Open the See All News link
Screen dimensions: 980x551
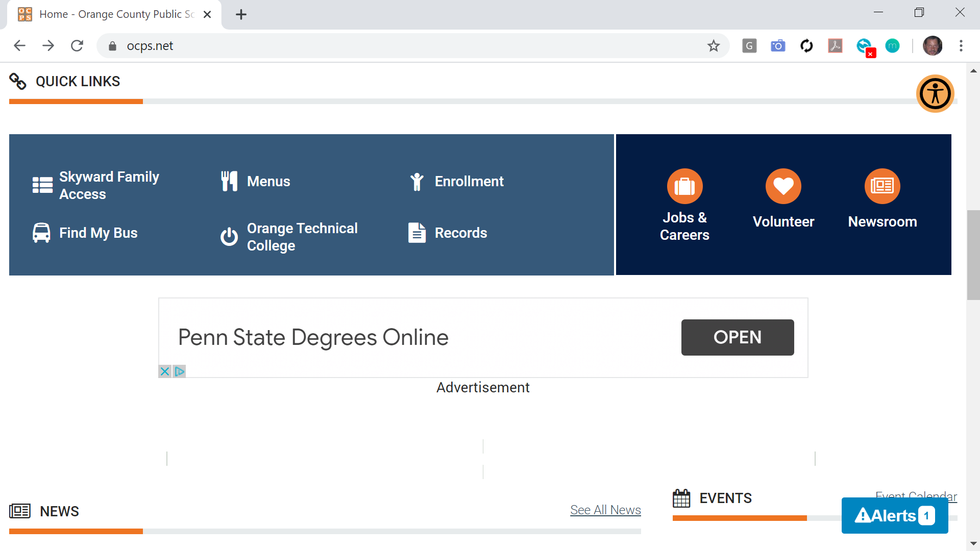coord(605,510)
